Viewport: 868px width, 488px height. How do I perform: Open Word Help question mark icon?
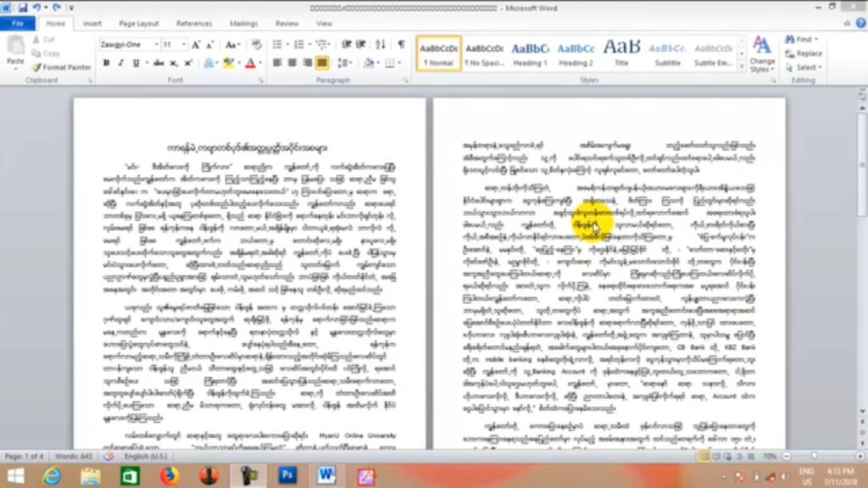[x=860, y=23]
